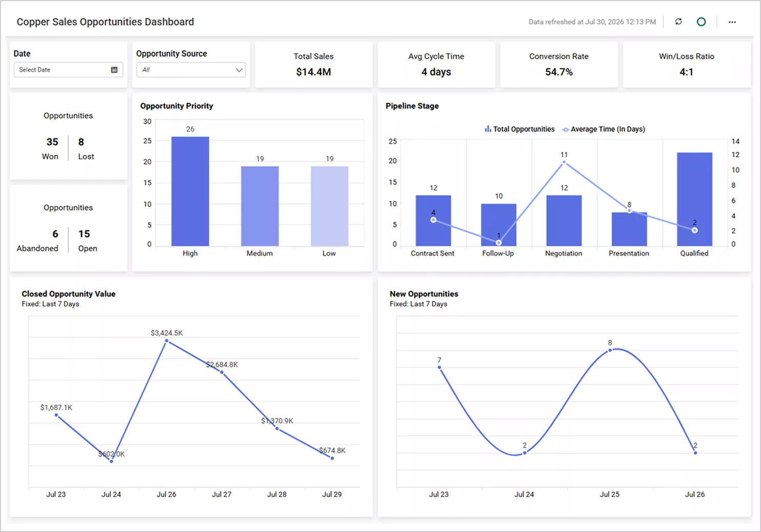
Task: Click the Select Date input field
Action: pyautogui.click(x=68, y=70)
